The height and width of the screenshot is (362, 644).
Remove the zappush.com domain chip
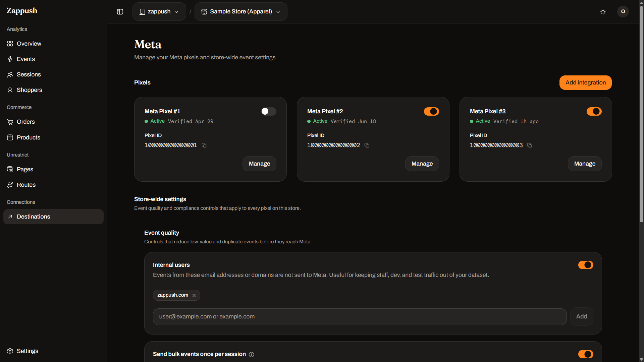[x=194, y=295]
